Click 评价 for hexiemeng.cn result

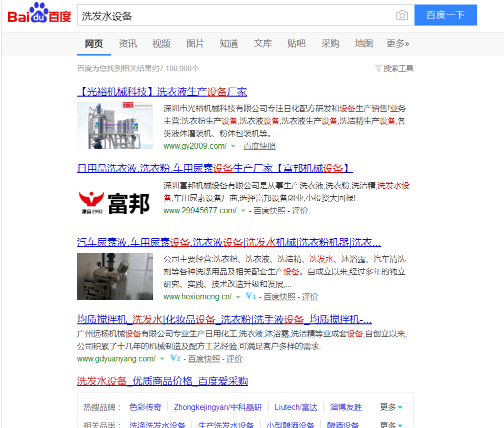[310, 297]
